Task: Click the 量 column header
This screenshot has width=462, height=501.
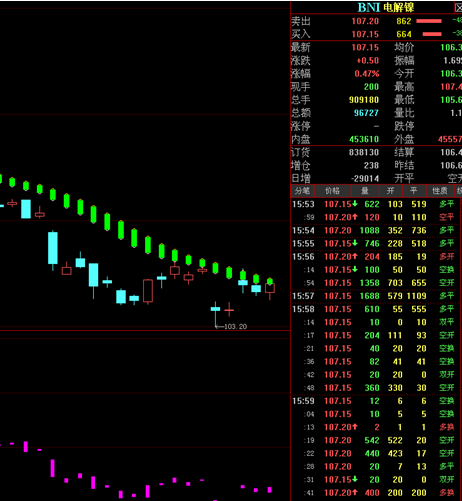Action: point(365,191)
